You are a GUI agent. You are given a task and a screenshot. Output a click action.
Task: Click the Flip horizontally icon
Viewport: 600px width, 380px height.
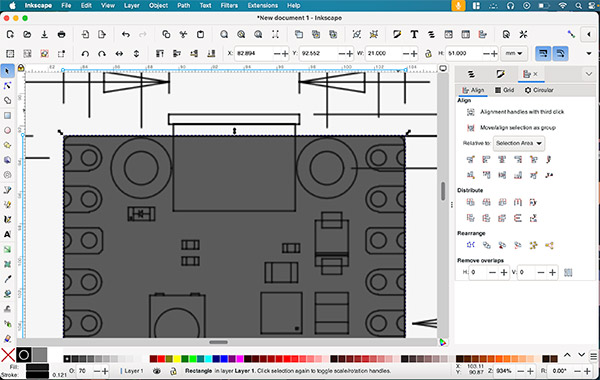(x=119, y=54)
